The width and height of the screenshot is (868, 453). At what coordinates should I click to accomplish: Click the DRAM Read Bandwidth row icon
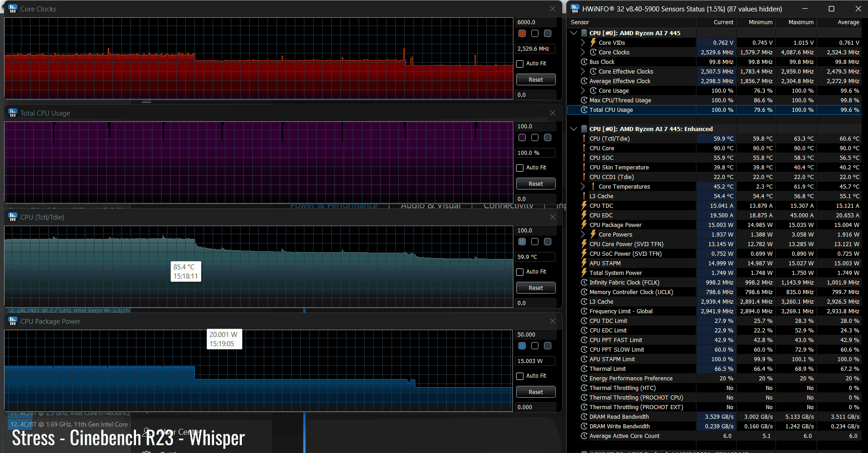(584, 416)
